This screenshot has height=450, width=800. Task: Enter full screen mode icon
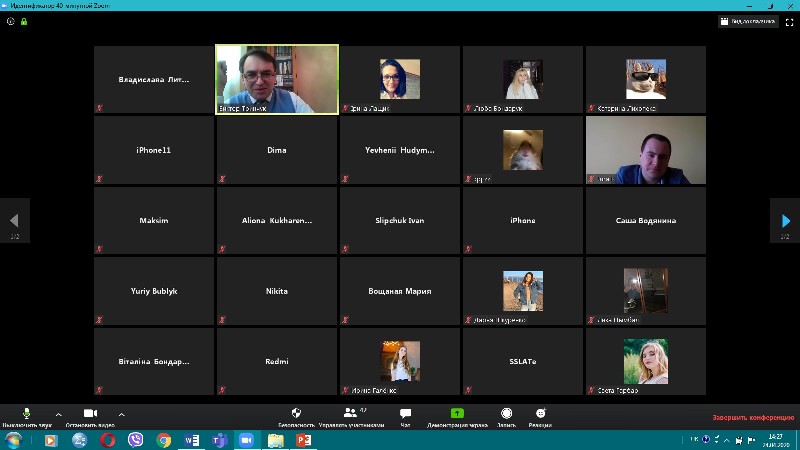click(x=789, y=22)
